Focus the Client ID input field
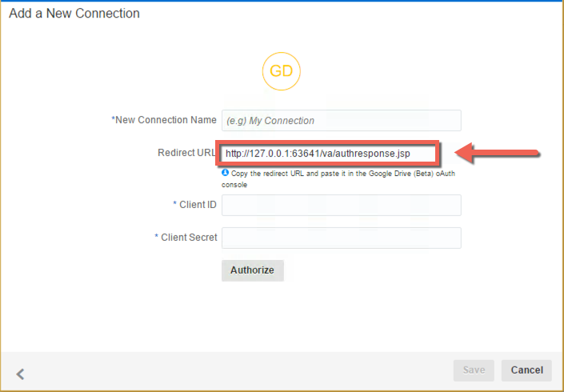 pos(342,206)
